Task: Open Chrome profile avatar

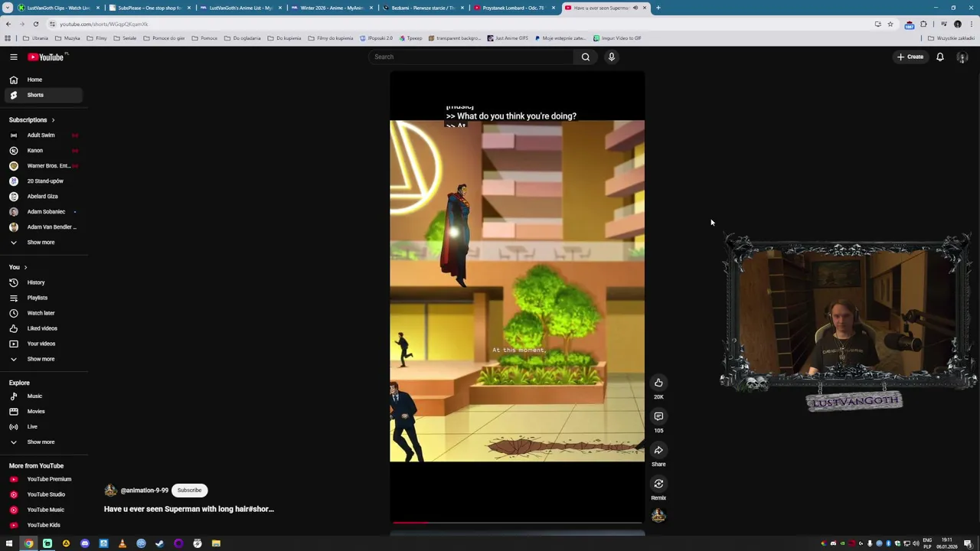Action: pos(957,24)
